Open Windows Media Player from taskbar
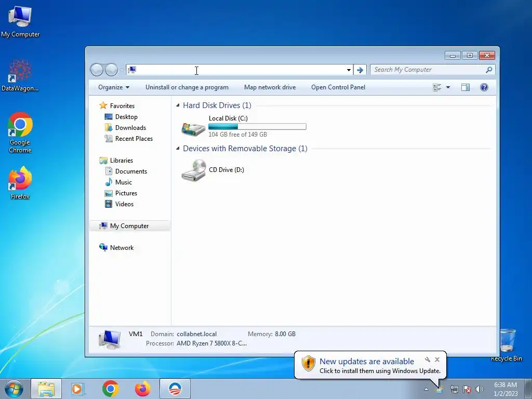The image size is (532, 399). click(78, 389)
